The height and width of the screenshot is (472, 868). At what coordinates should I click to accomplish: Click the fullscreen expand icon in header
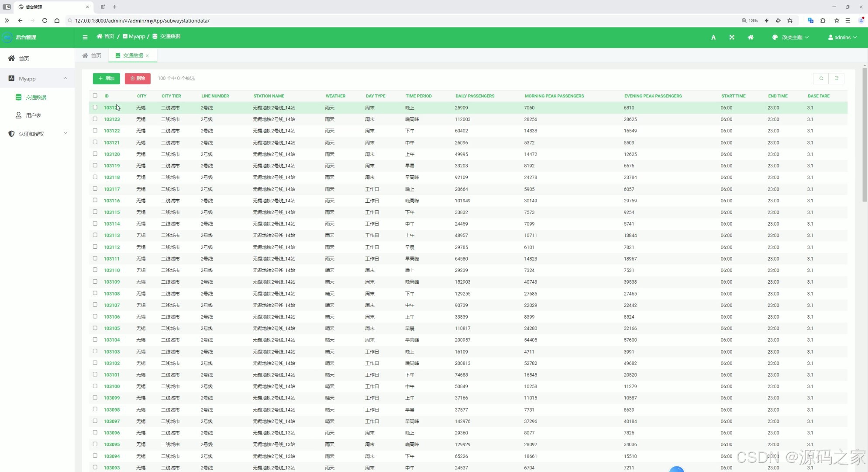(732, 37)
